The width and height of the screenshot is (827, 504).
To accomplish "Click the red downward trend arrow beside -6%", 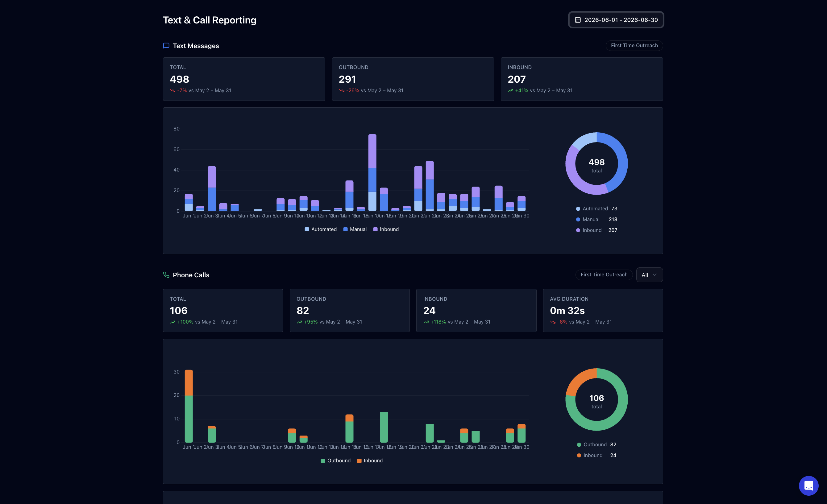I will [x=553, y=322].
